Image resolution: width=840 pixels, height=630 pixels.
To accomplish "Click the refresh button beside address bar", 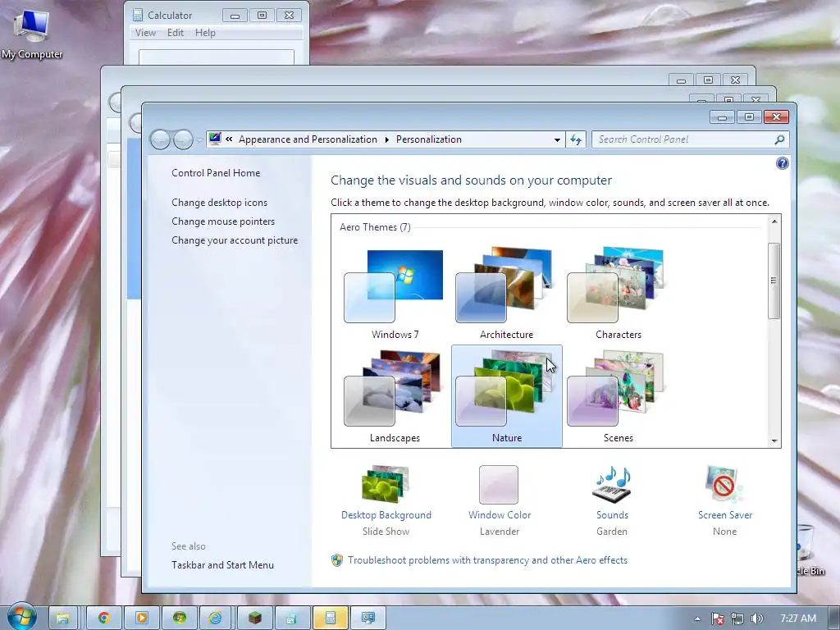I will [x=576, y=139].
